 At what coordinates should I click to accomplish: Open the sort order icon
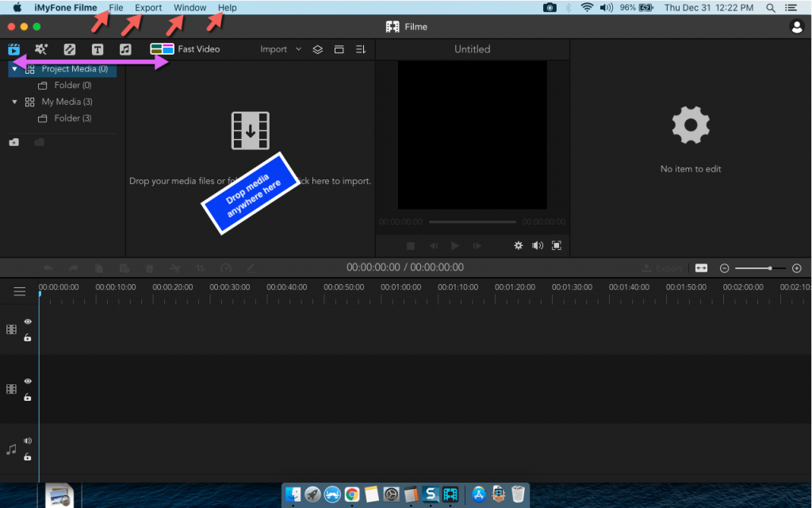(x=361, y=49)
